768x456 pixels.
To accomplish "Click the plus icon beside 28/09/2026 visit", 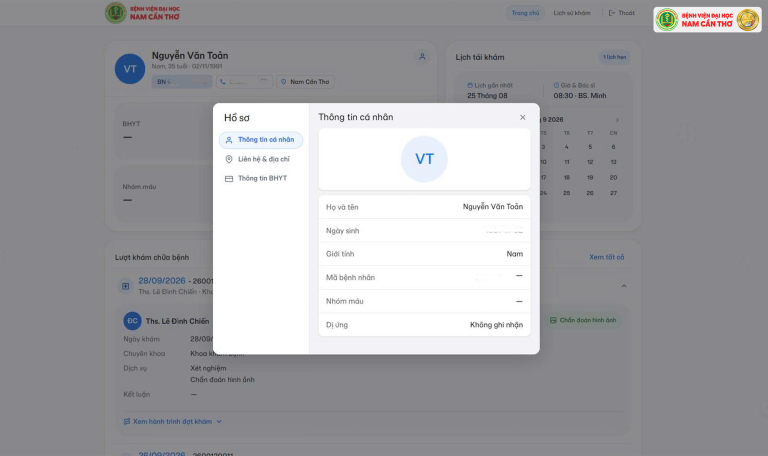I will 125,286.
